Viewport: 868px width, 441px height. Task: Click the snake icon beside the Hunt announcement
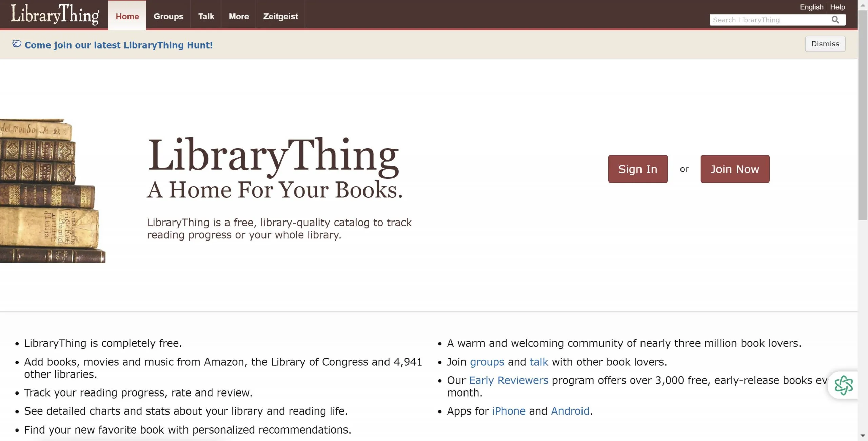click(x=16, y=44)
